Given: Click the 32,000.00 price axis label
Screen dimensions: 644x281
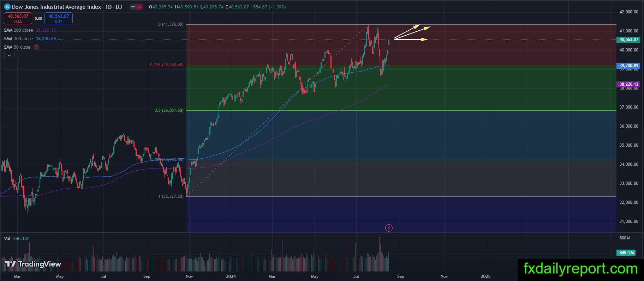Looking at the screenshot, I should (629, 202).
